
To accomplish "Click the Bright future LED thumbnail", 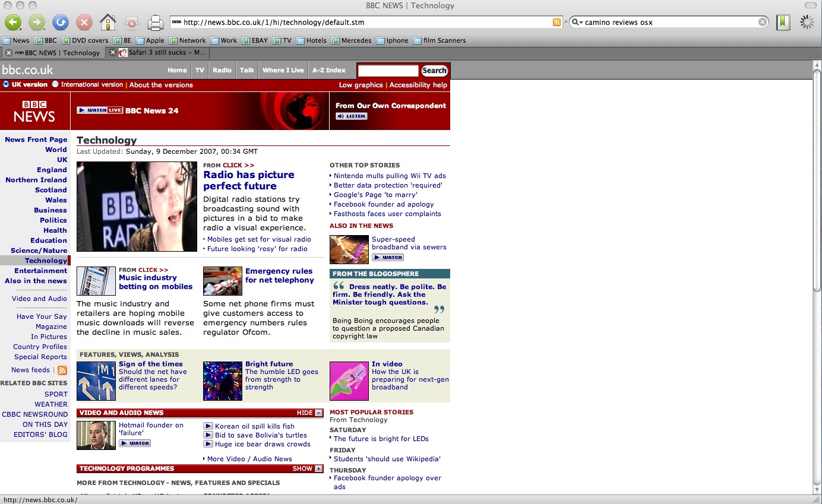I will [223, 381].
